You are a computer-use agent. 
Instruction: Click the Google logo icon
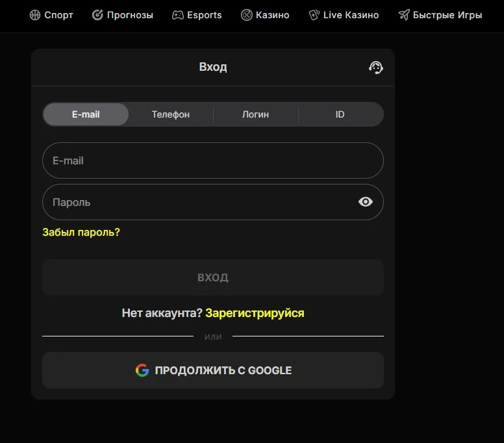coord(142,370)
